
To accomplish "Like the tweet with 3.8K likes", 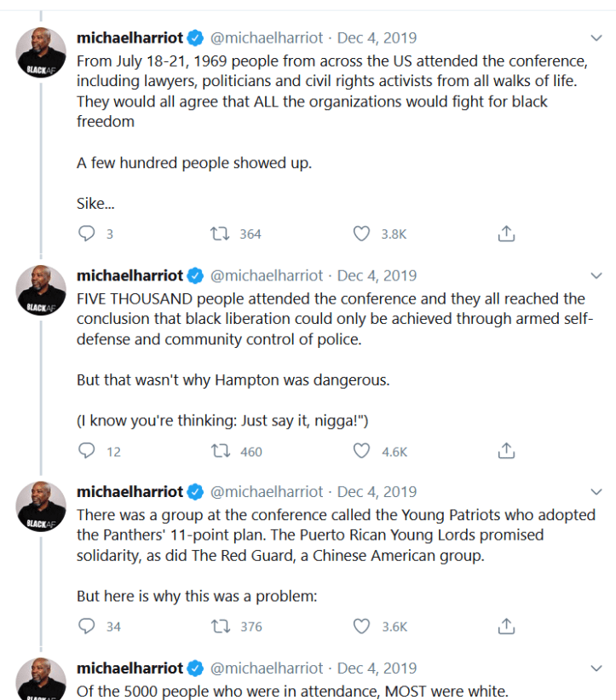I will click(362, 234).
